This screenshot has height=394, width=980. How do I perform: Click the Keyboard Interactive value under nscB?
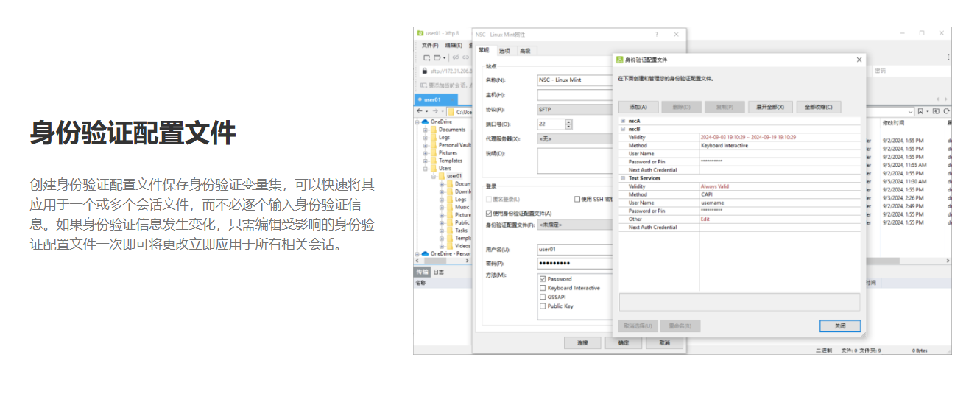[x=724, y=145]
